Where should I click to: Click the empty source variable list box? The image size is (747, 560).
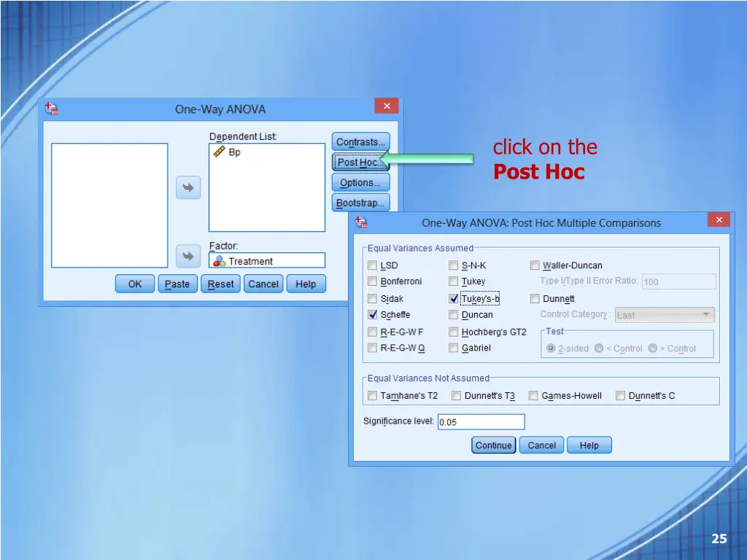(109, 205)
